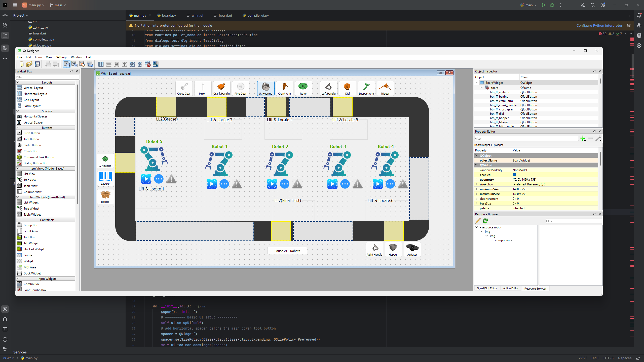Click the Boxing package button
This screenshot has width=644, height=362.
tap(105, 197)
